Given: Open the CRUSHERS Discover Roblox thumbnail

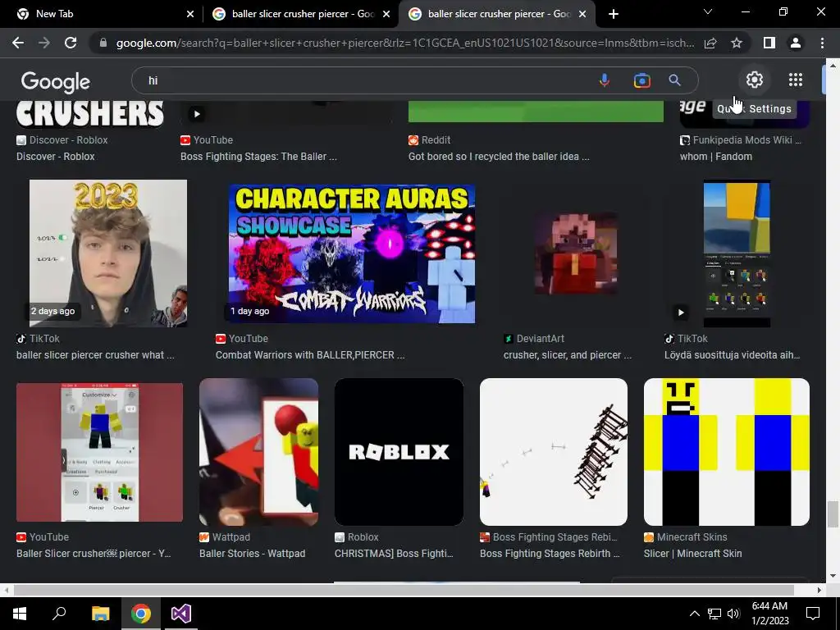Looking at the screenshot, I should pyautogui.click(x=90, y=114).
